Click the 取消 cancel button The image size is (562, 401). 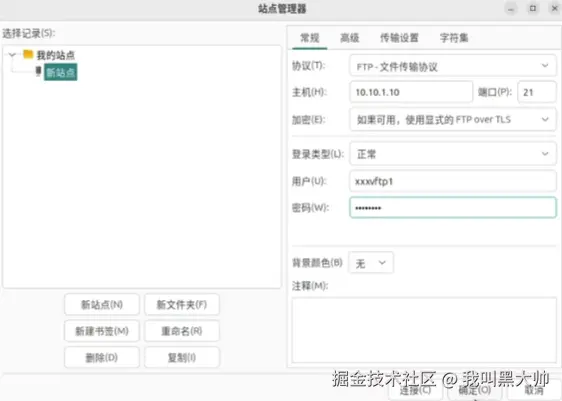point(534,390)
